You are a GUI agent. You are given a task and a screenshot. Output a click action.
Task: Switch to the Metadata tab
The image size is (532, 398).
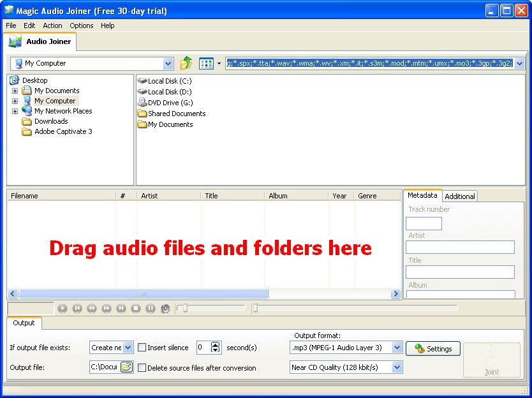[422, 195]
